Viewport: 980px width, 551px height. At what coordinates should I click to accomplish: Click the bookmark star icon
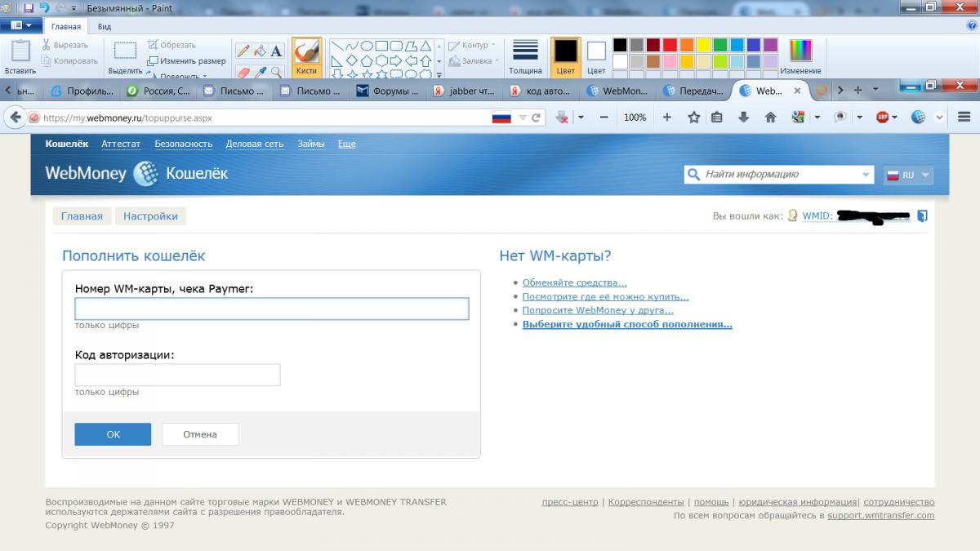coord(694,118)
